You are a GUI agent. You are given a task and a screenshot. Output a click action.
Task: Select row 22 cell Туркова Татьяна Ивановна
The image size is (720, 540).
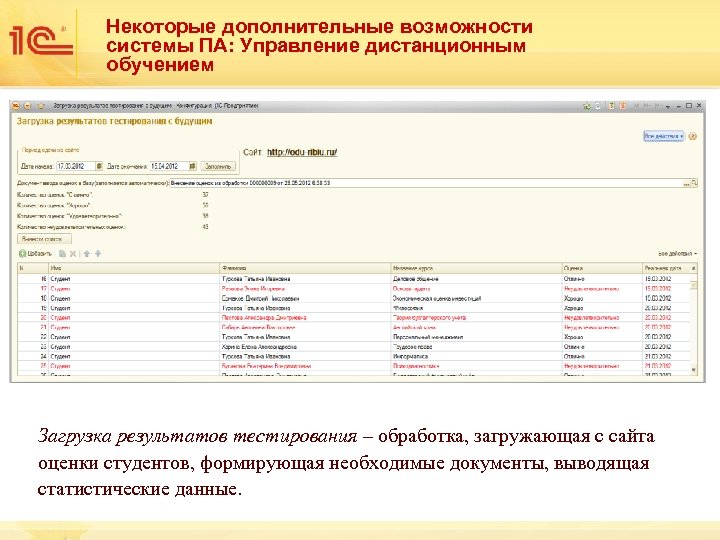(305, 337)
